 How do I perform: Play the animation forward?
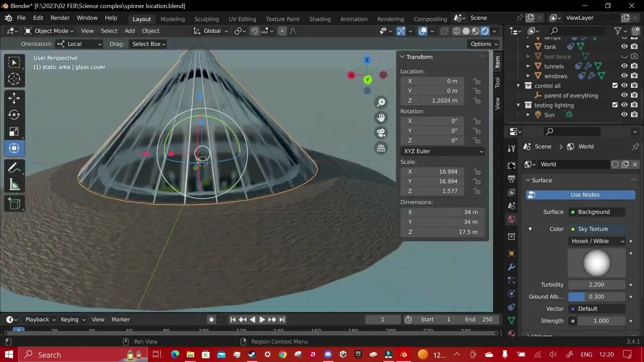coord(262,319)
